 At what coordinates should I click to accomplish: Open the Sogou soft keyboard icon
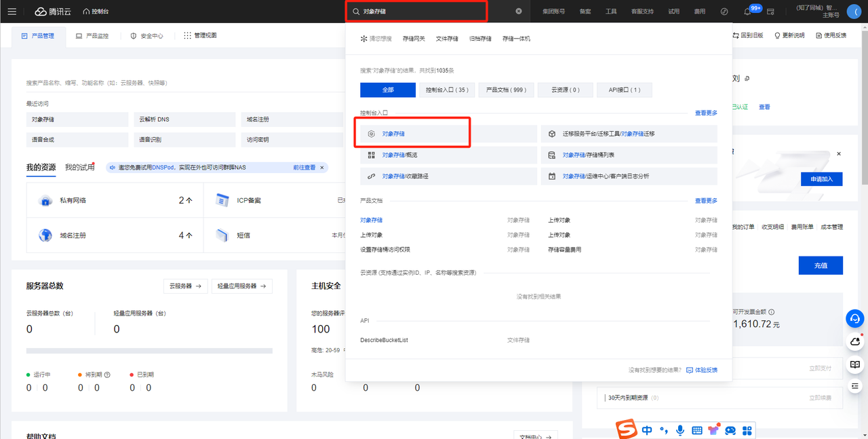[696, 430]
